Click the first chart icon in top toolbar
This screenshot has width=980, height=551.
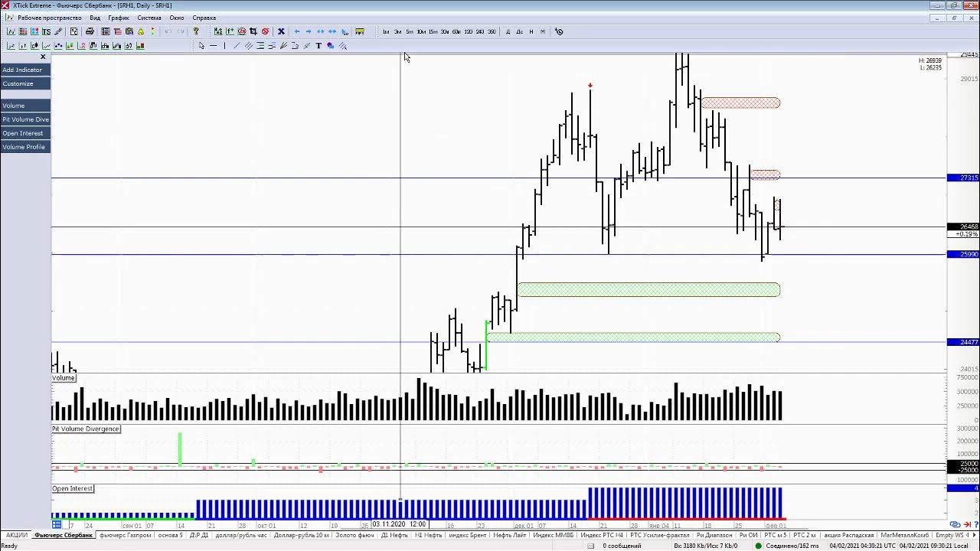(11, 31)
